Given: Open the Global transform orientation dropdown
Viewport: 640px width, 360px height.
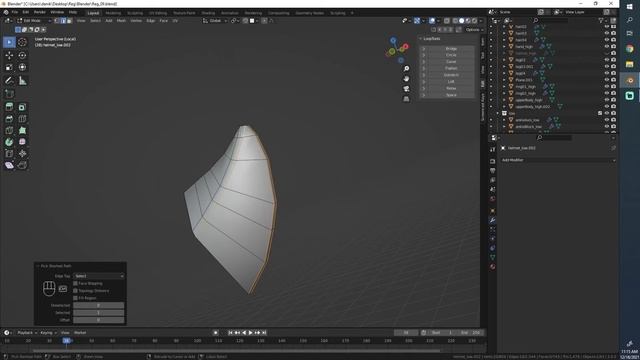Looking at the screenshot, I should tap(215, 20).
